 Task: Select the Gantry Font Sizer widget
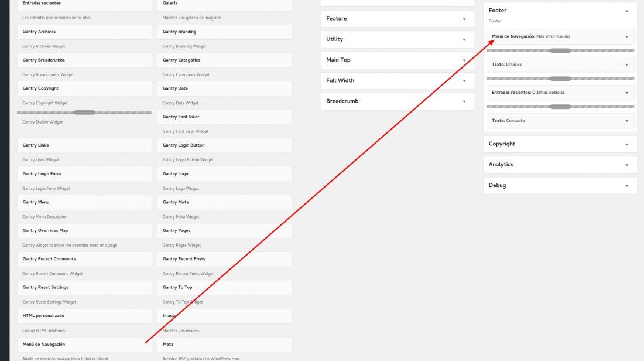[x=224, y=117]
